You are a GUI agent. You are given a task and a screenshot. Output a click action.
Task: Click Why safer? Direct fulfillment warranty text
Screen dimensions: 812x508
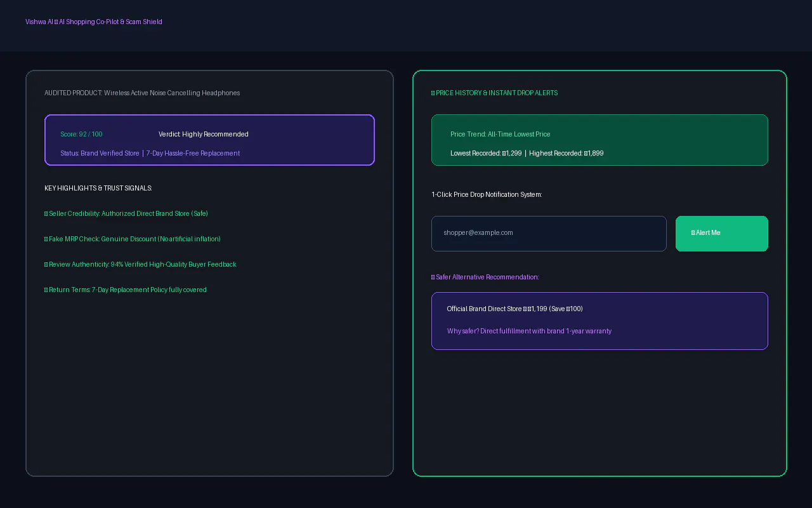coord(530,331)
